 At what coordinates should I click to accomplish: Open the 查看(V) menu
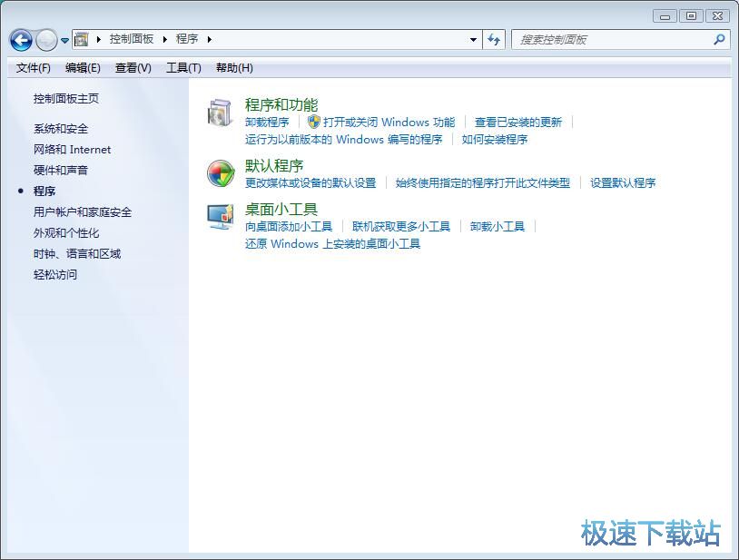pyautogui.click(x=133, y=68)
